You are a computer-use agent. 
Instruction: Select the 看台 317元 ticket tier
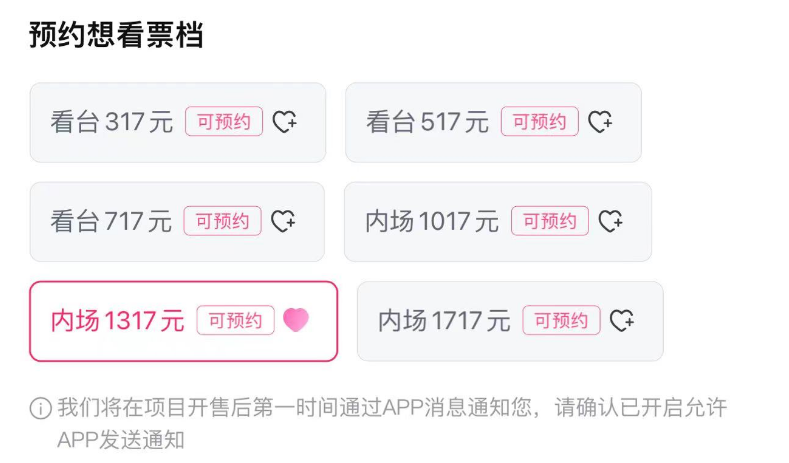coord(178,122)
